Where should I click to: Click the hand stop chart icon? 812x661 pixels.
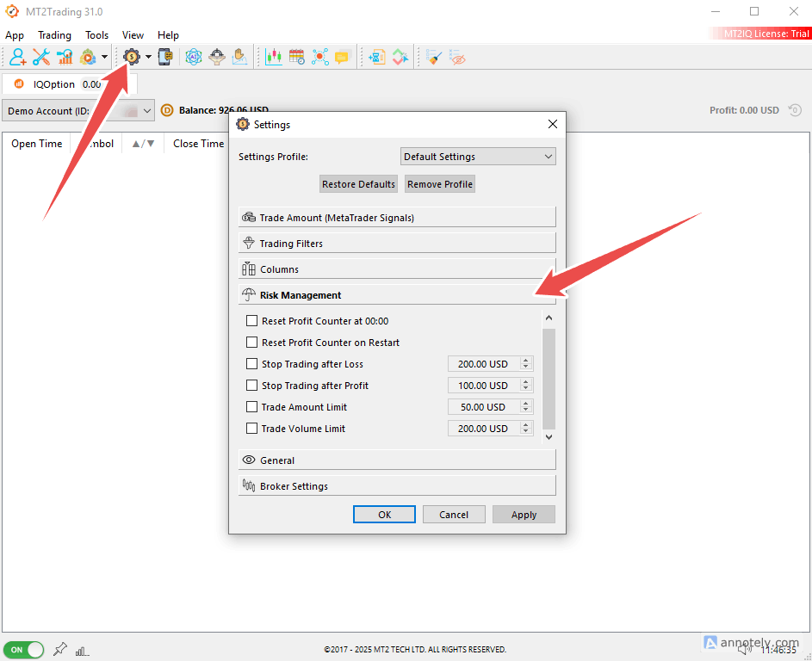pos(239,57)
